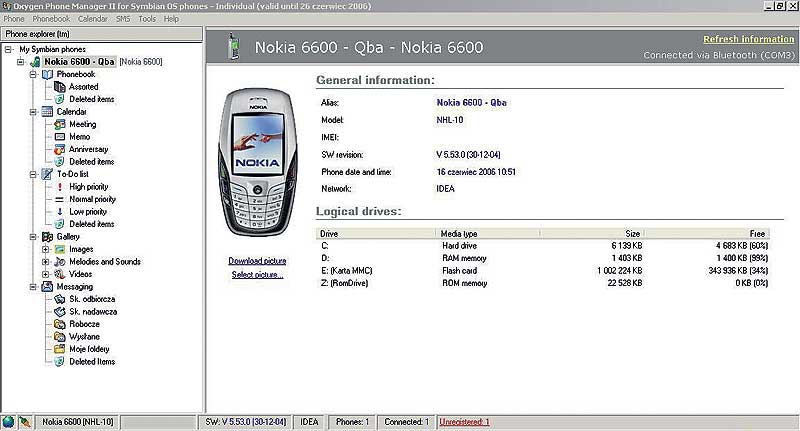Click the Download picture link
The width and height of the screenshot is (800, 431).
(x=257, y=261)
